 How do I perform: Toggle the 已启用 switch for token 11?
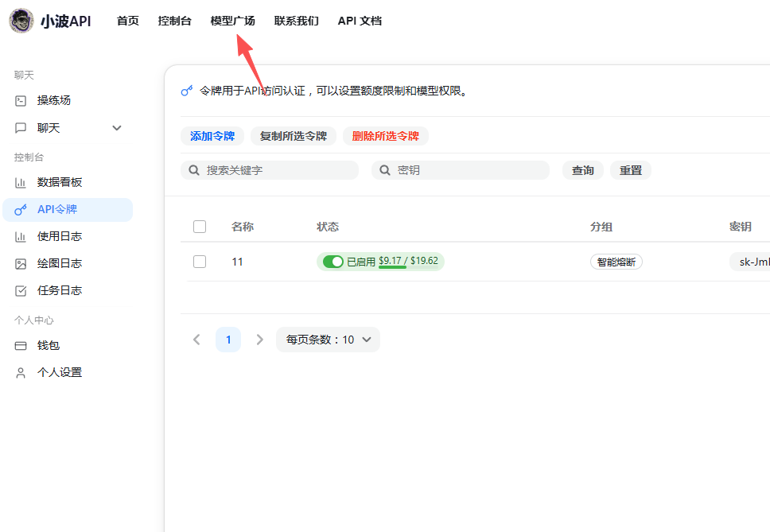tap(332, 262)
